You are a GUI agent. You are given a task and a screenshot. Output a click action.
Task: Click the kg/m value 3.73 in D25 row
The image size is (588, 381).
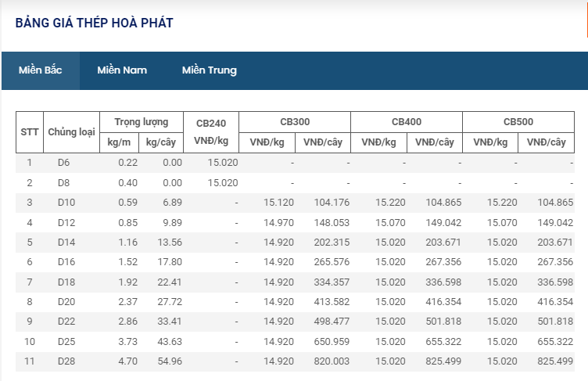click(x=128, y=342)
